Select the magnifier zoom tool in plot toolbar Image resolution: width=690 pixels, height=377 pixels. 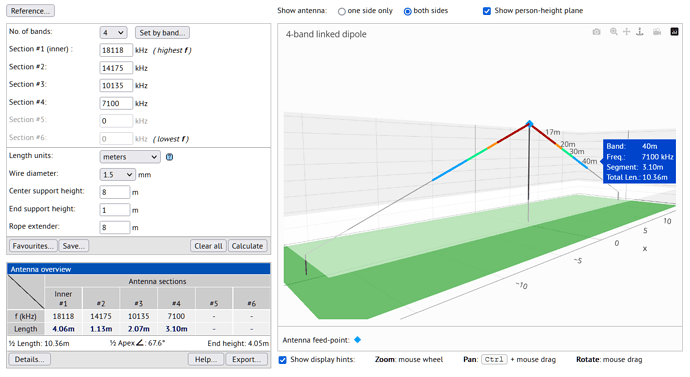613,32
